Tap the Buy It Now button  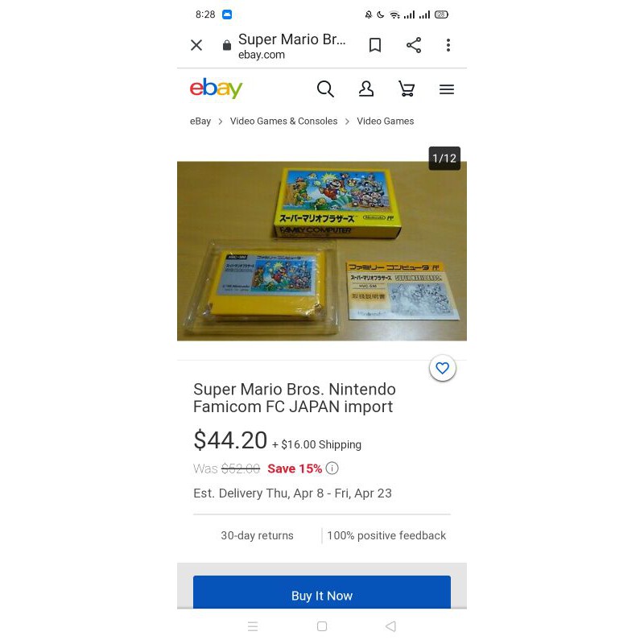coord(321,592)
